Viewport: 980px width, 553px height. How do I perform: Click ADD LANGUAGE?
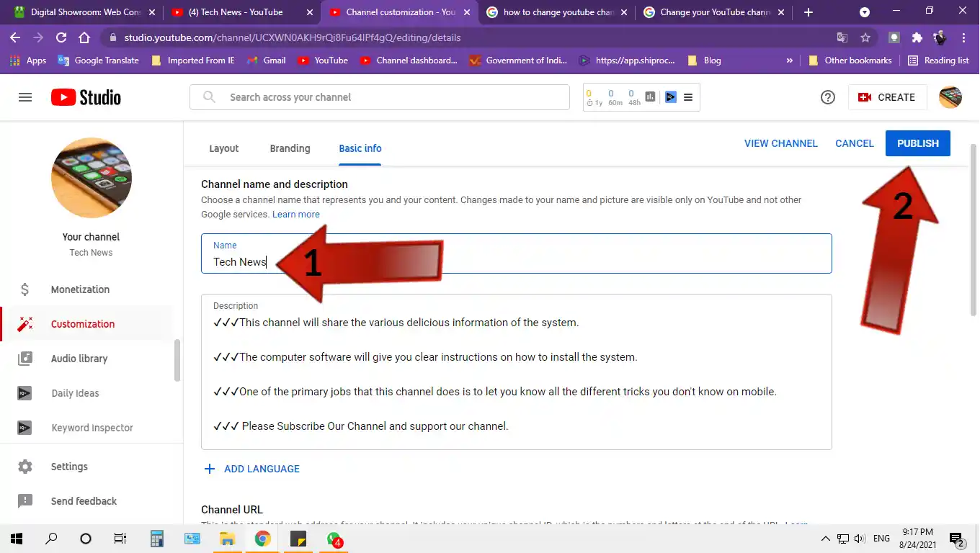click(x=251, y=469)
